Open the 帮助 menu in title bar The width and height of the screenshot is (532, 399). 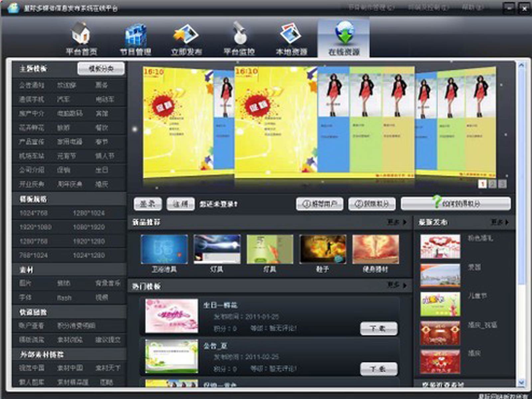point(472,7)
